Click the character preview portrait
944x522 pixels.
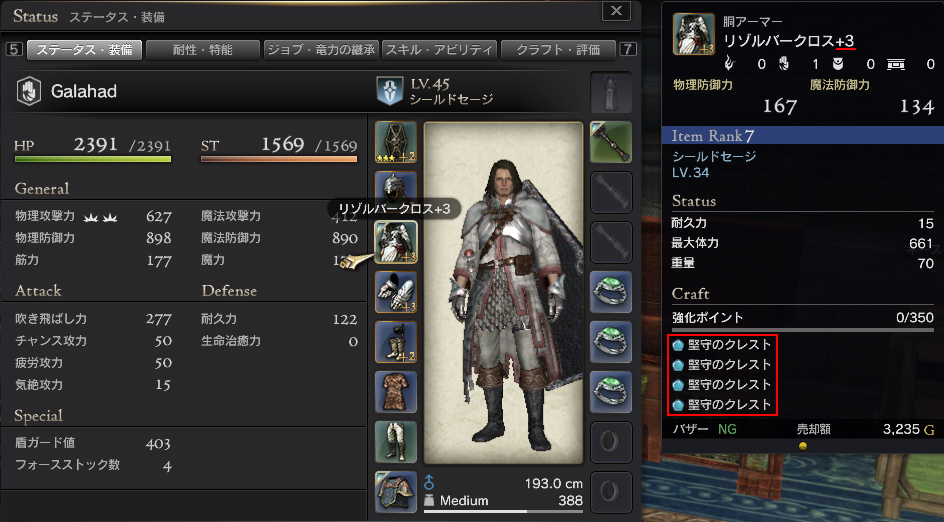point(503,293)
